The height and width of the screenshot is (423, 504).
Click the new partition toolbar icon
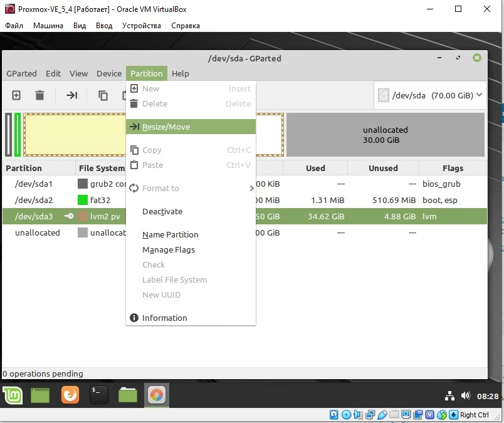tap(16, 95)
